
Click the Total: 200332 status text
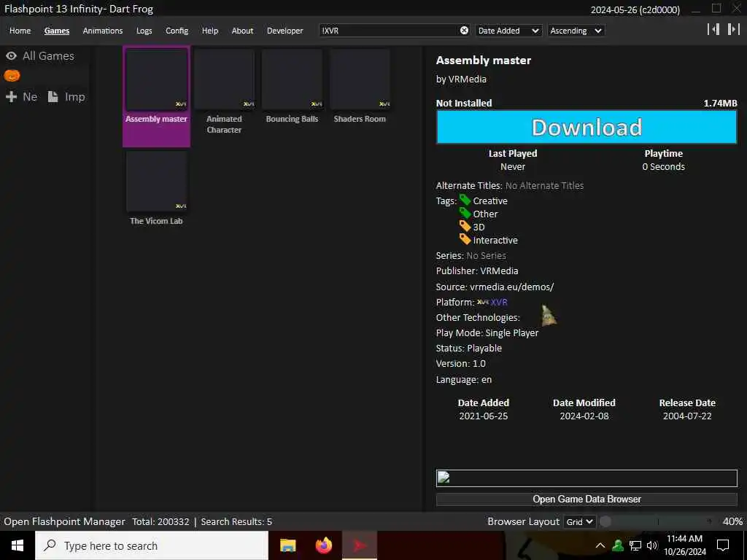point(160,521)
